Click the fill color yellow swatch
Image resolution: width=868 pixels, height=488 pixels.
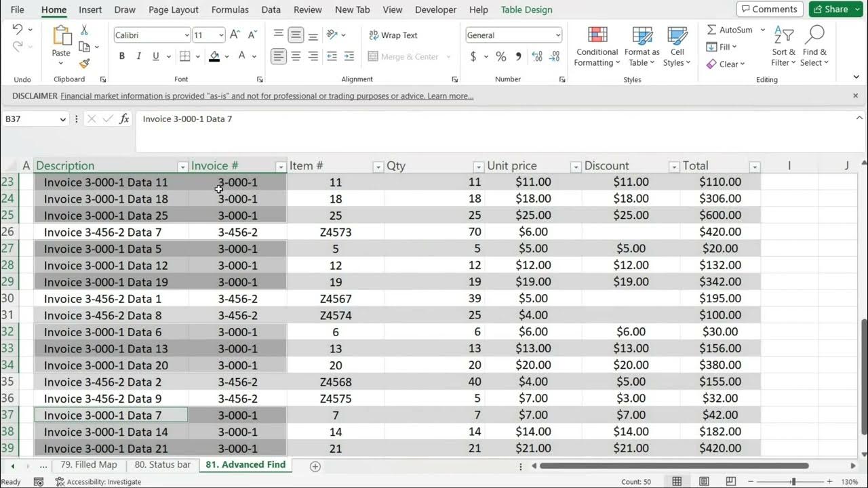(x=214, y=56)
